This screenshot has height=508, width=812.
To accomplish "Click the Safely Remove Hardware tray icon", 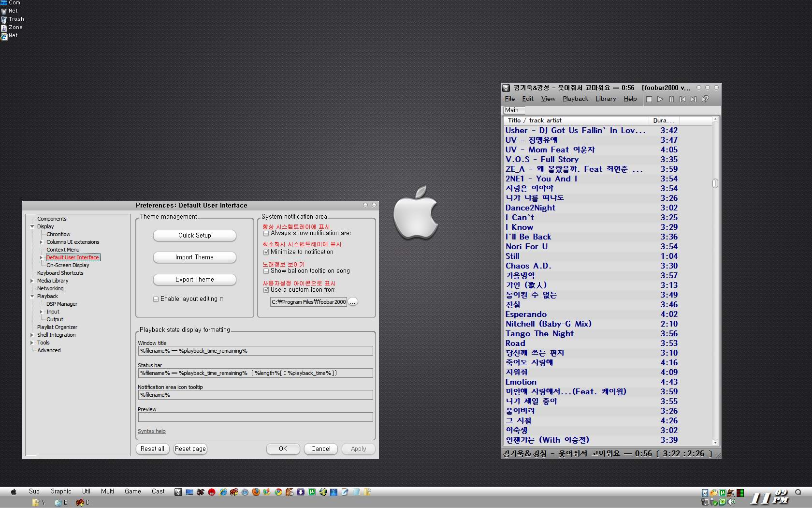I will 714,502.
